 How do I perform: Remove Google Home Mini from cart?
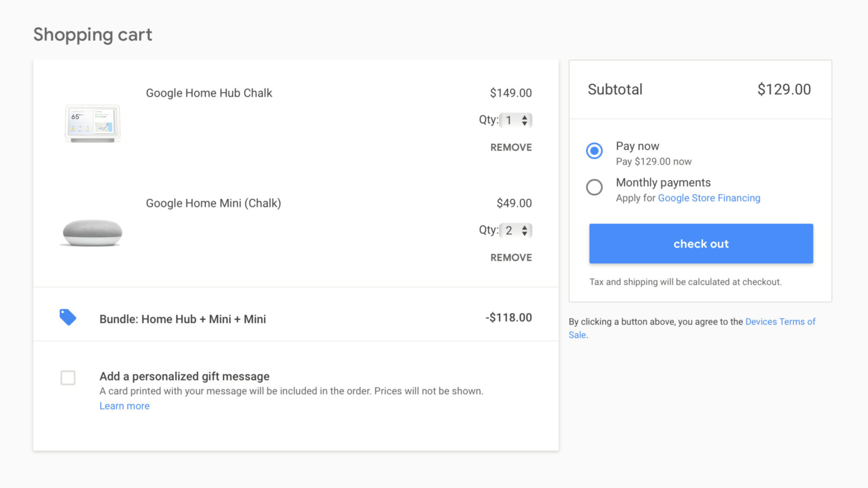point(511,258)
